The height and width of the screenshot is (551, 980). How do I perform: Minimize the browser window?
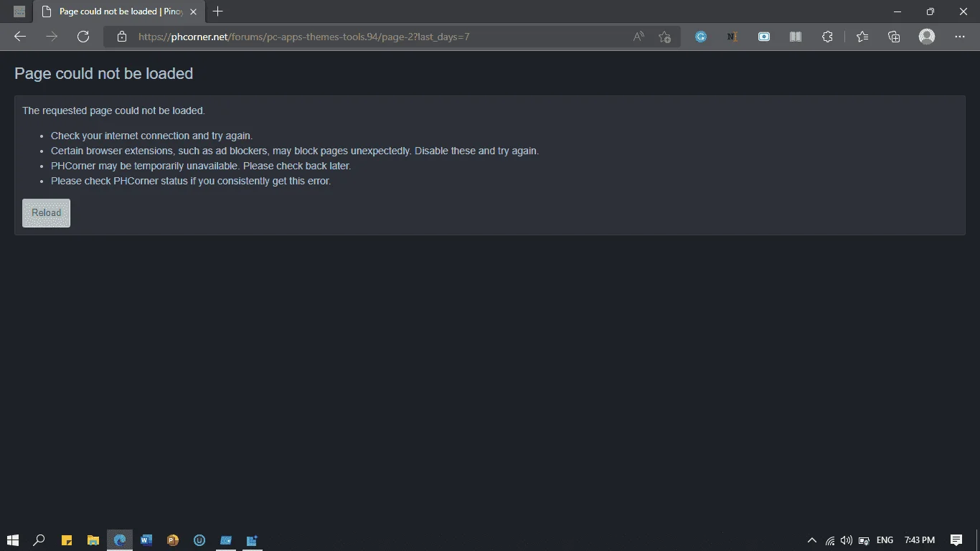coord(897,11)
